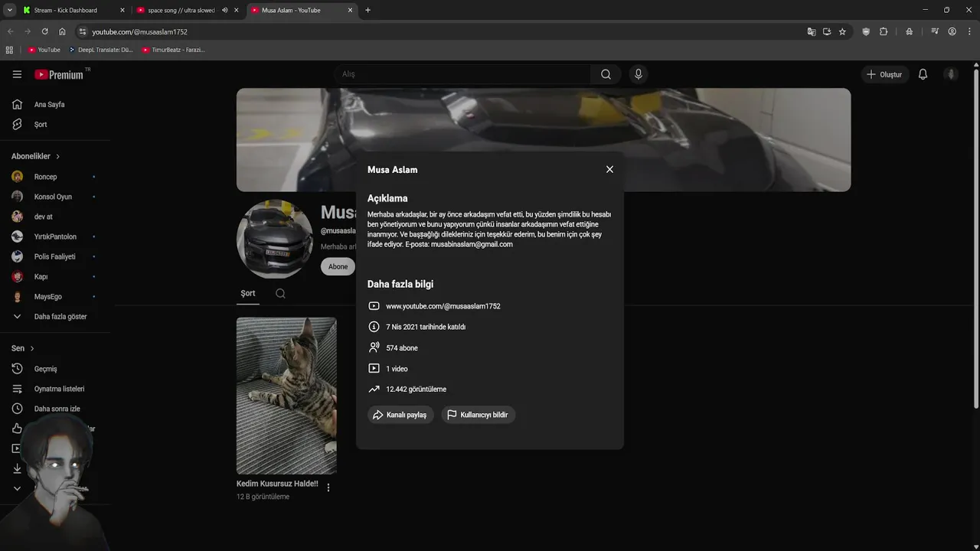Click Kullanıcıyı bildir report button
Screen dimensions: 980x551
click(x=479, y=415)
